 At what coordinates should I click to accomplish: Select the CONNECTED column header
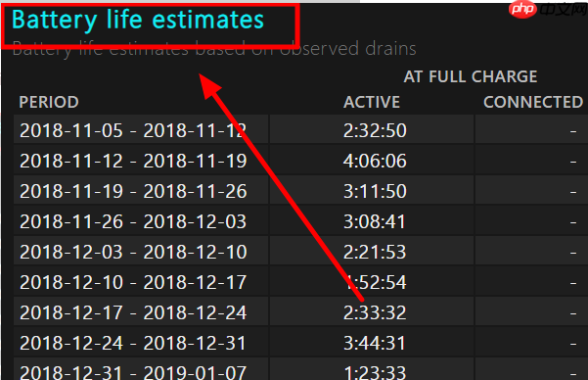point(533,102)
